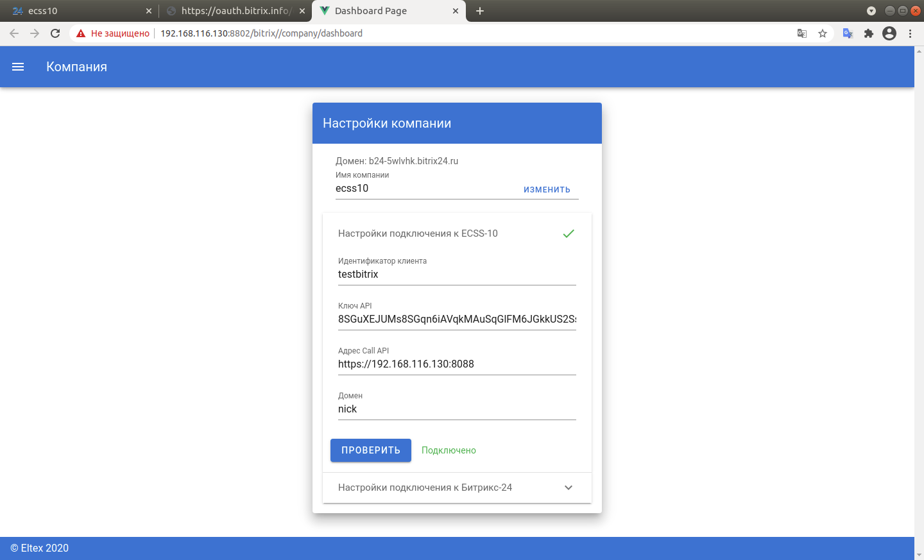
Task: Click the 'Подключено' status text
Action: click(449, 450)
